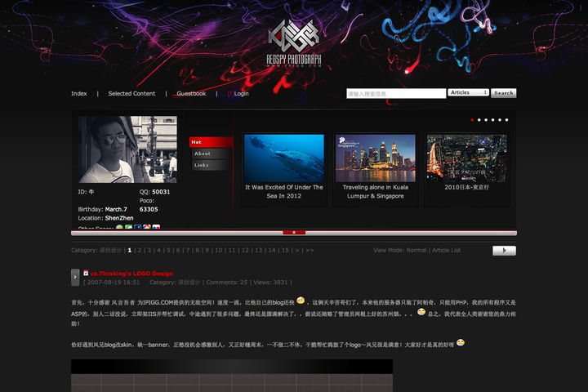Click the emoji before '总之' in the post
Image resolution: width=588 pixels, height=392 pixels.
click(x=421, y=312)
